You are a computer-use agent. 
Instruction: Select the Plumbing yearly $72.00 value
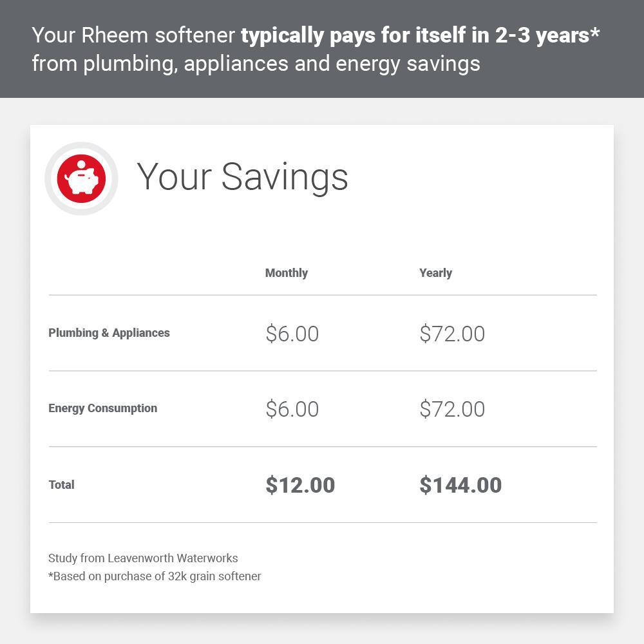click(452, 334)
